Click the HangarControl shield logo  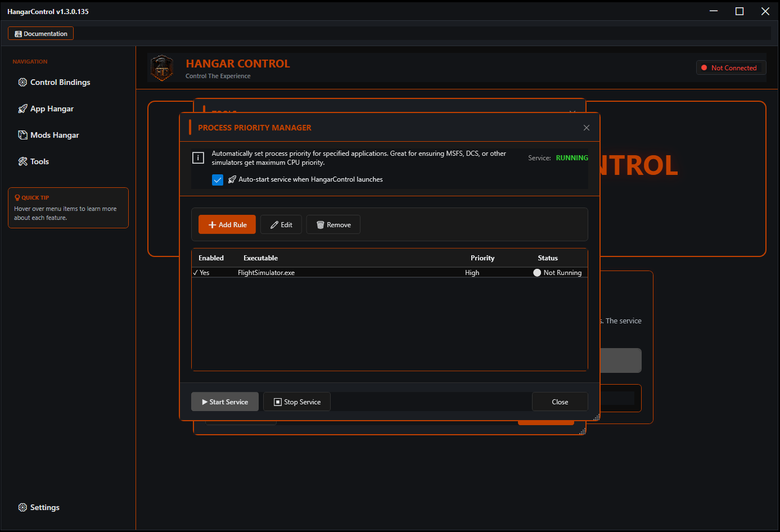[x=162, y=67]
